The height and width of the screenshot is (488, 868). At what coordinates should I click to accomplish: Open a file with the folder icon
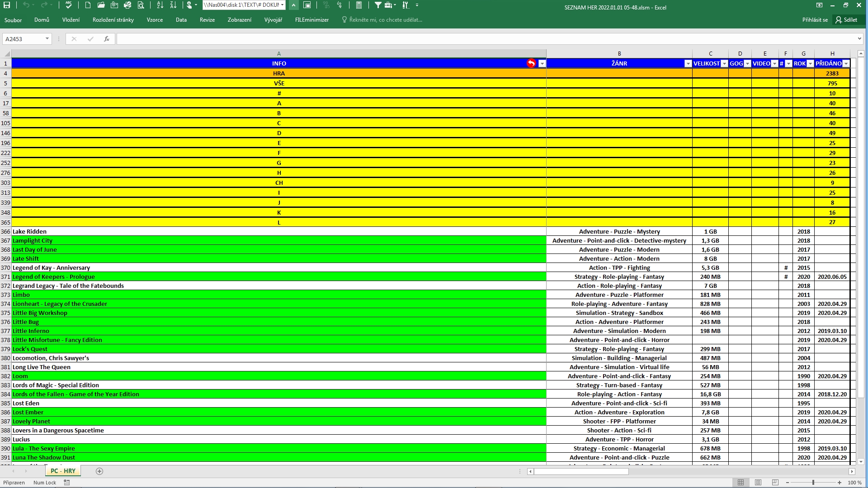101,5
